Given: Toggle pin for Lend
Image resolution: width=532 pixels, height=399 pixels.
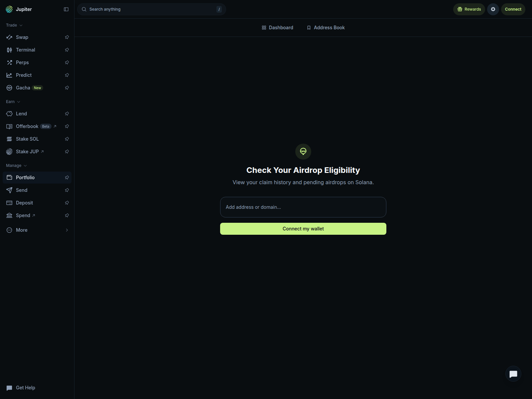Looking at the screenshot, I should click(x=67, y=114).
